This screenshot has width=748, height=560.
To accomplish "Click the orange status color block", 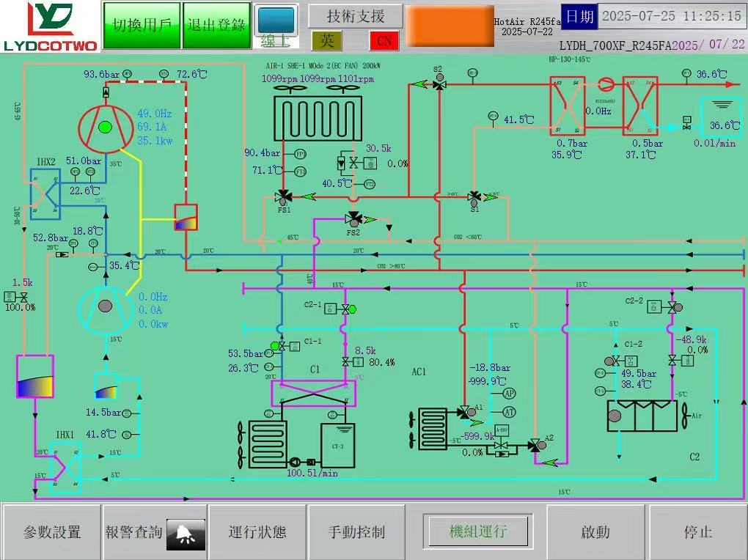I will (449, 26).
